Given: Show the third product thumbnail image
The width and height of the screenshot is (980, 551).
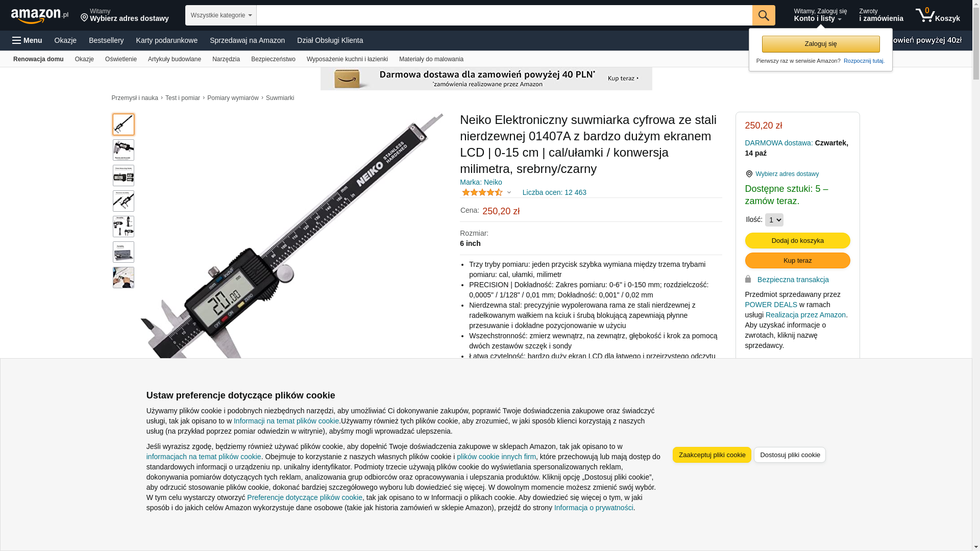Looking at the screenshot, I should click(124, 176).
